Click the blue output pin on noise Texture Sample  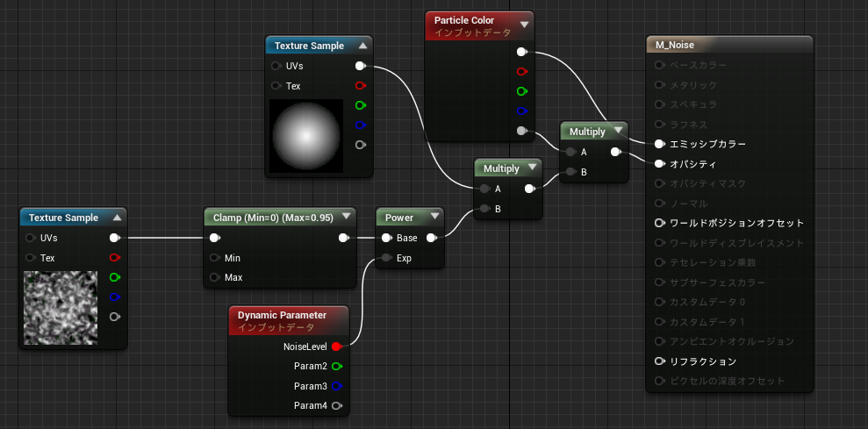(115, 297)
